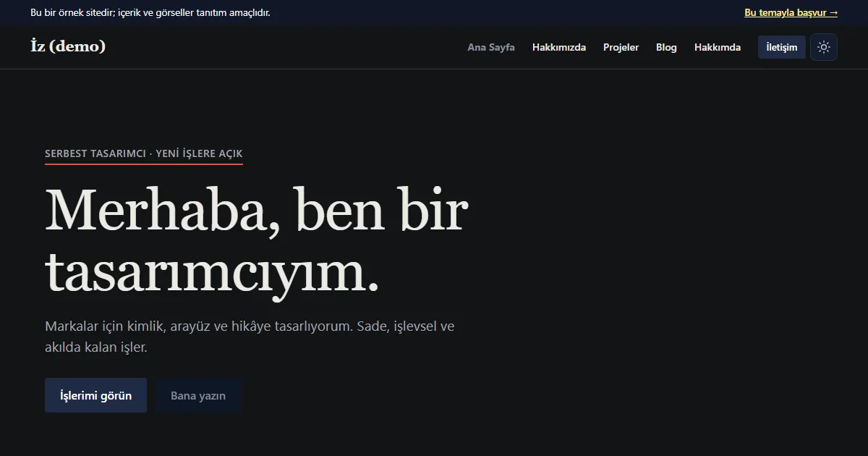Click the 'İşlerimi görün' button
The height and width of the screenshot is (456, 868).
95,395
